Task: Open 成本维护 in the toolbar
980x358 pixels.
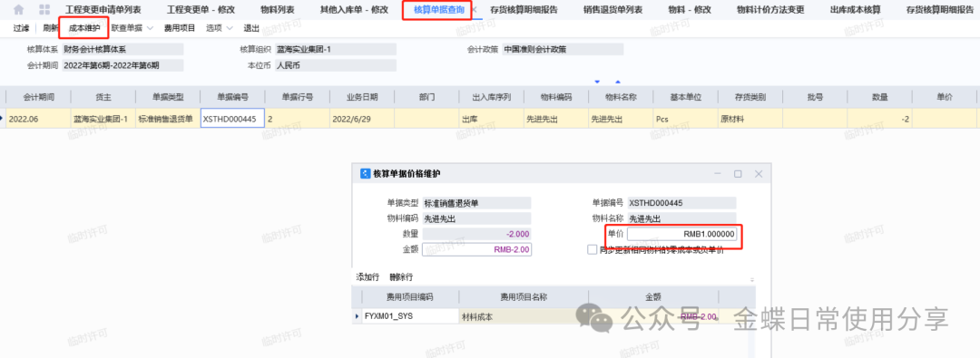Action: pyautogui.click(x=83, y=28)
